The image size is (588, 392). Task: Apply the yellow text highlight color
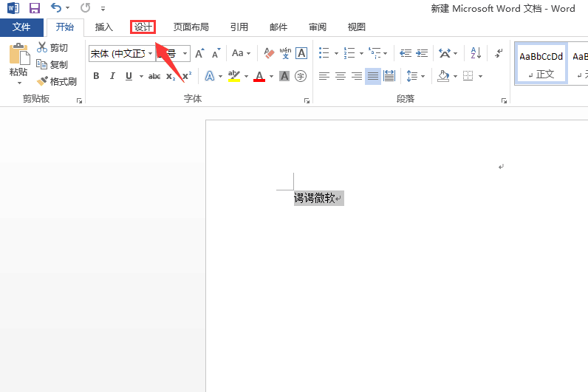[234, 76]
